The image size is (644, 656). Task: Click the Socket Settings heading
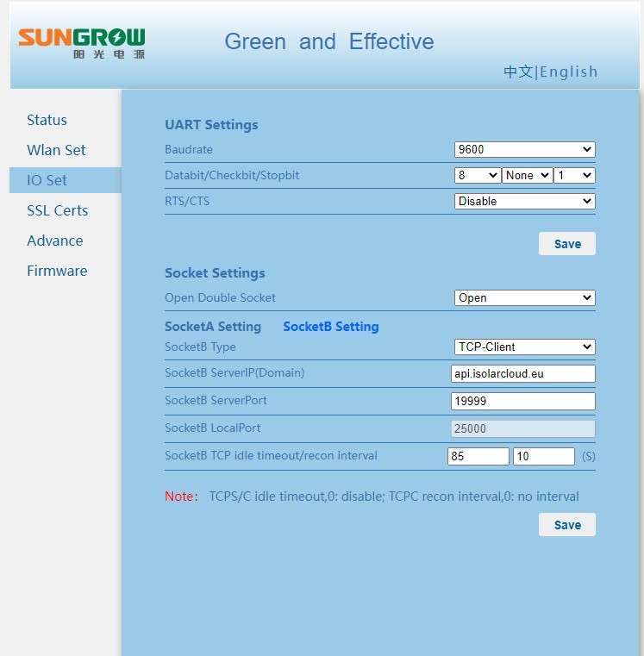tap(215, 272)
